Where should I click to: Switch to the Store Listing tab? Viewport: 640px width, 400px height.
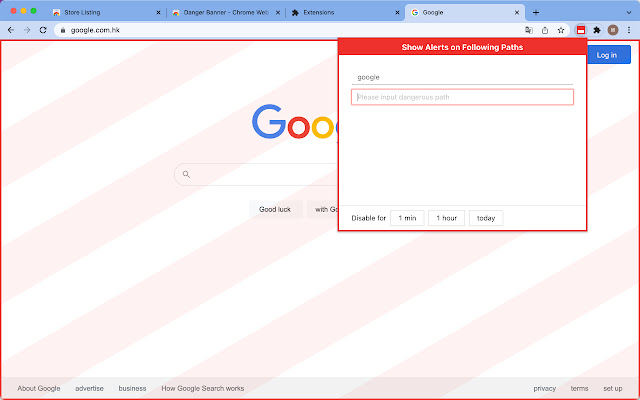pos(107,13)
